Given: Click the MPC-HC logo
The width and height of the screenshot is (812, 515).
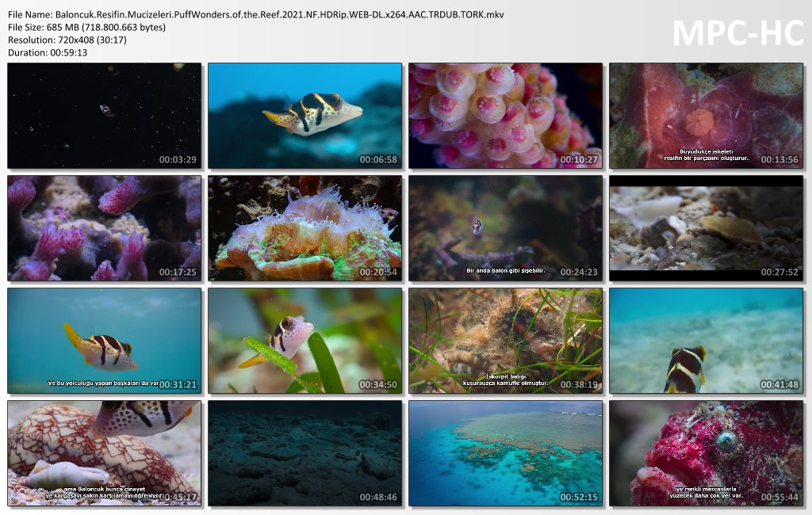Looking at the screenshot, I should pyautogui.click(x=737, y=32).
